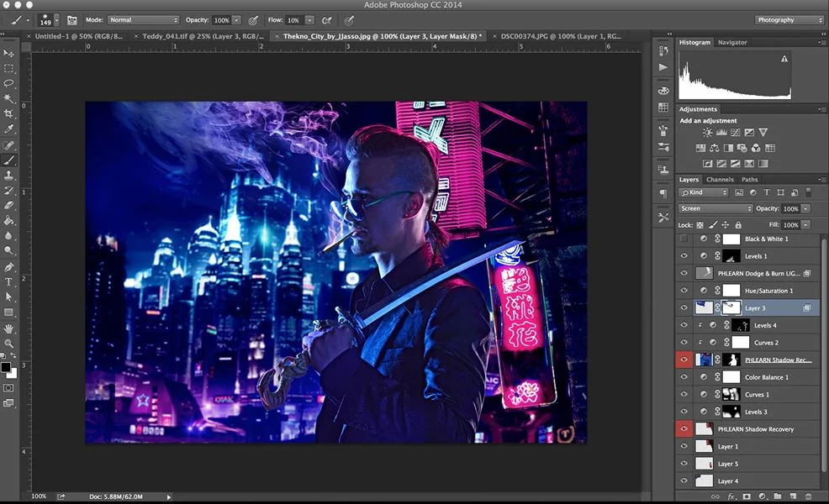This screenshot has height=504, width=829.
Task: Open the Photography workspace dropdown
Action: click(789, 20)
